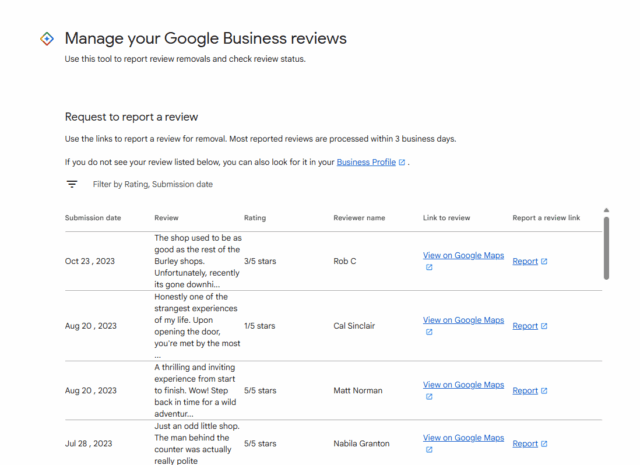The image size is (640, 465).
Task: Open View on Google Maps for Rob C
Action: 463,256
